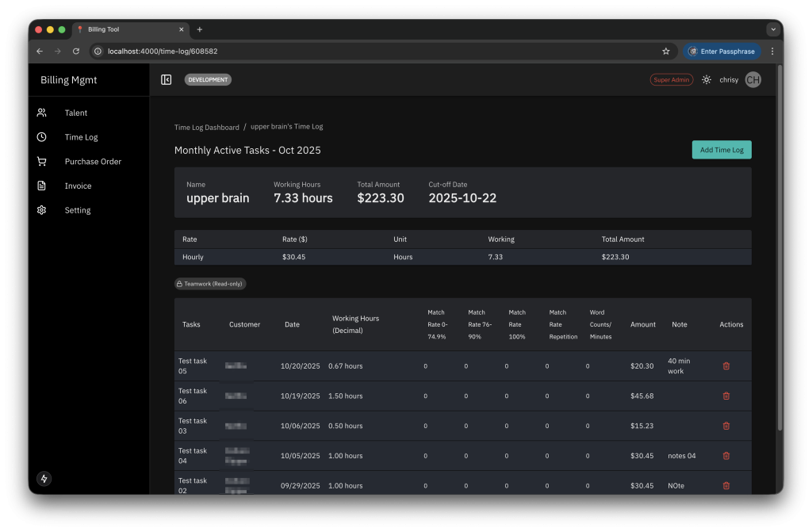Remove Test task 04 using trash icon
812x532 pixels.
726,456
